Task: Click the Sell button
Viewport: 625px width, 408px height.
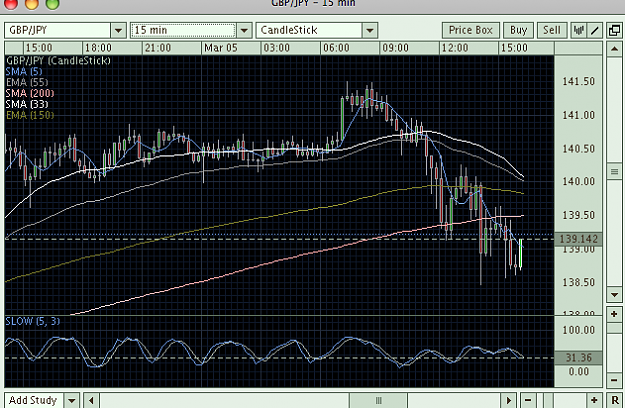Action: [552, 30]
